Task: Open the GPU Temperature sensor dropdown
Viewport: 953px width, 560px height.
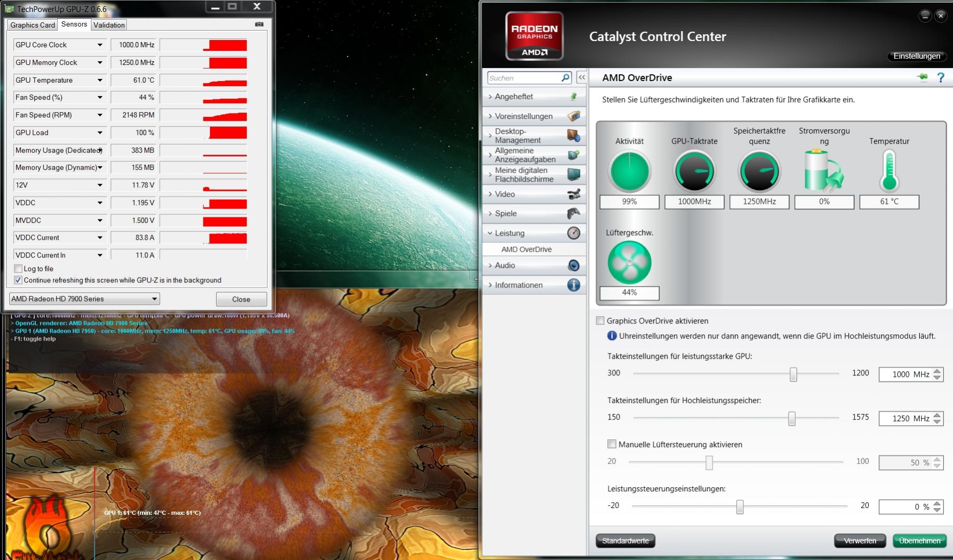Action: pos(100,81)
